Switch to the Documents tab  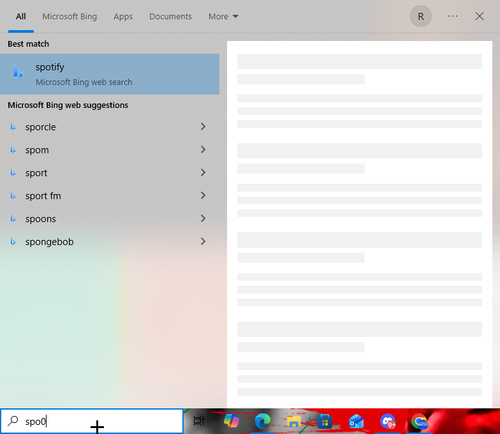(x=170, y=16)
